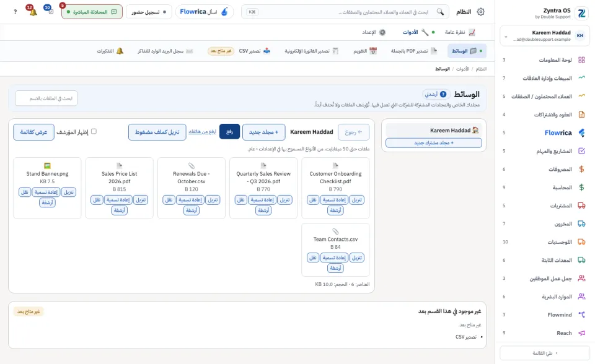The width and height of the screenshot is (595, 364).
Task: Open the tools (الأدوات) section tab
Action: pyautogui.click(x=419, y=32)
